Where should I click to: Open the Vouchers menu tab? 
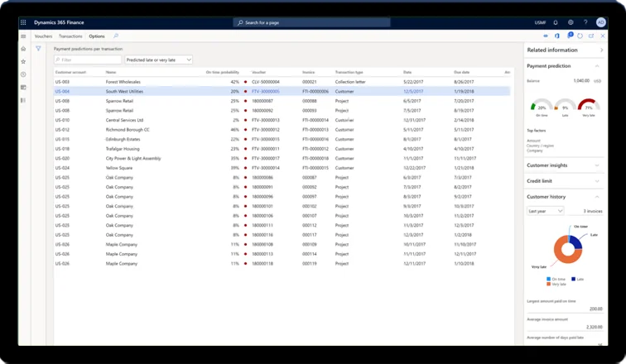tap(44, 36)
